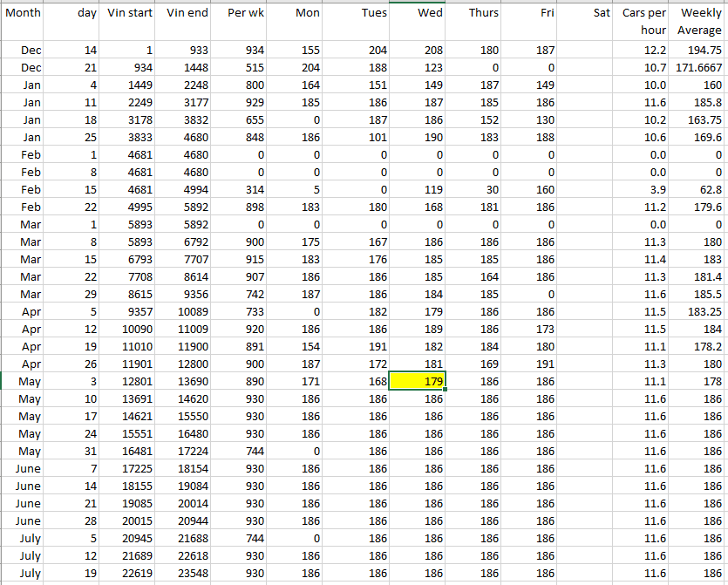Click the Month column header cell
The image size is (728, 585).
tap(24, 14)
